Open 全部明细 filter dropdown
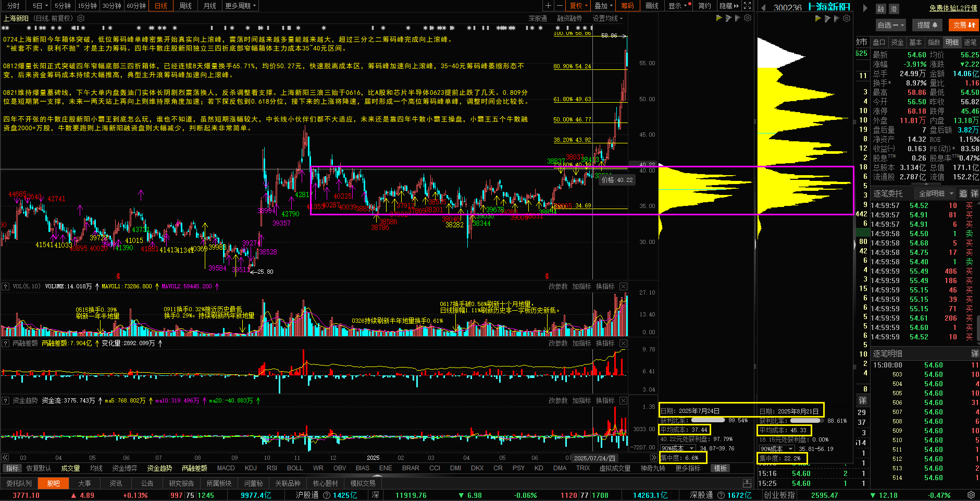Screen dimensions: 980x501 point(935,193)
